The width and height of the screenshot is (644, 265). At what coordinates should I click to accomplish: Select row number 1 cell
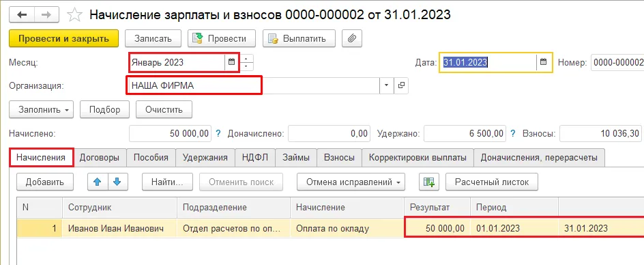click(x=40, y=228)
